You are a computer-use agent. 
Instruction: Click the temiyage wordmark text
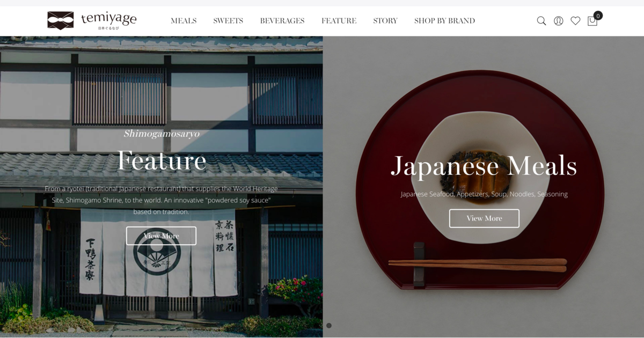pos(109,19)
